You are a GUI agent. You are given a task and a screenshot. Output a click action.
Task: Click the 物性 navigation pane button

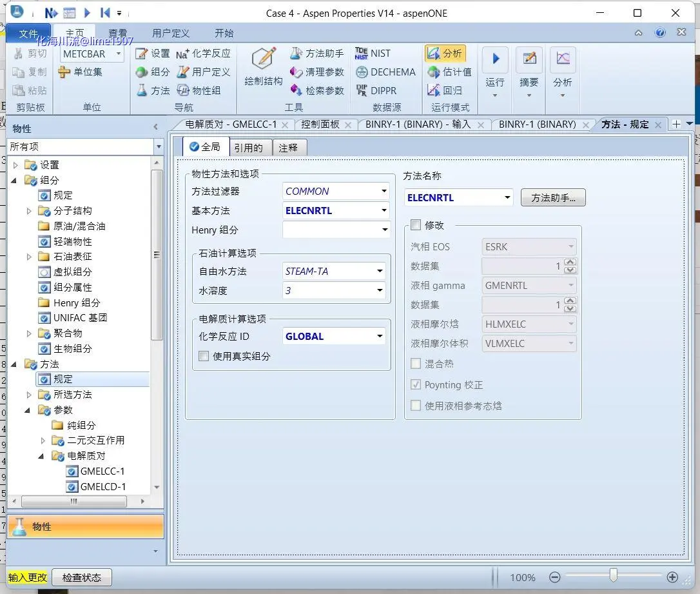(85, 526)
